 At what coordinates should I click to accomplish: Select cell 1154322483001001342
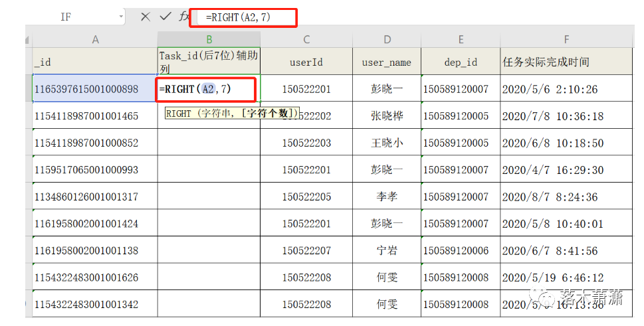(95, 304)
